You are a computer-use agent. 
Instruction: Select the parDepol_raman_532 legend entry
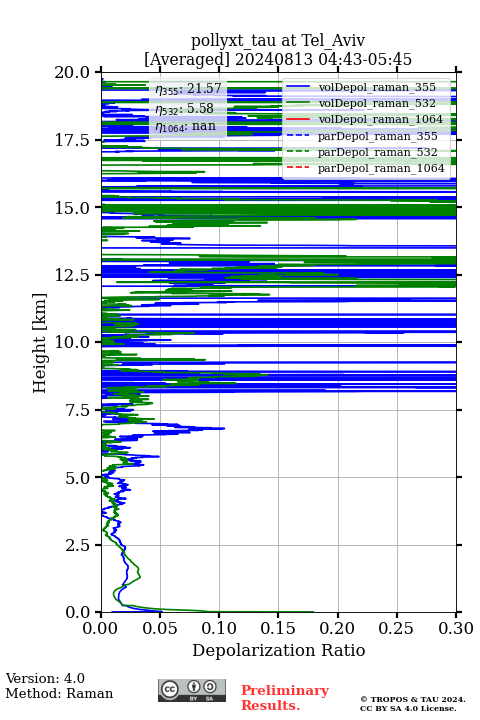point(362,152)
